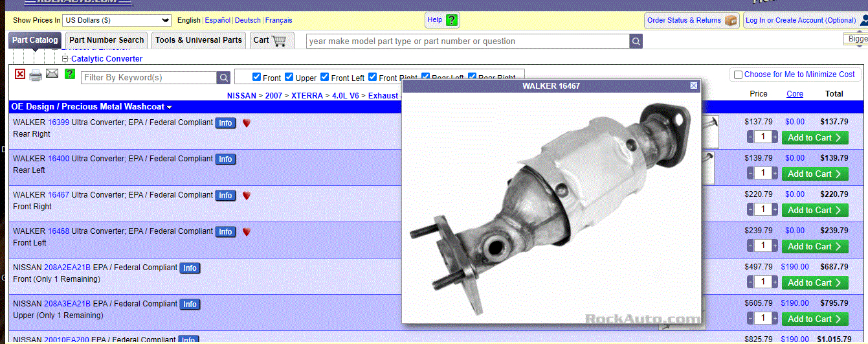Switch to the Part Catalog tab

[35, 40]
